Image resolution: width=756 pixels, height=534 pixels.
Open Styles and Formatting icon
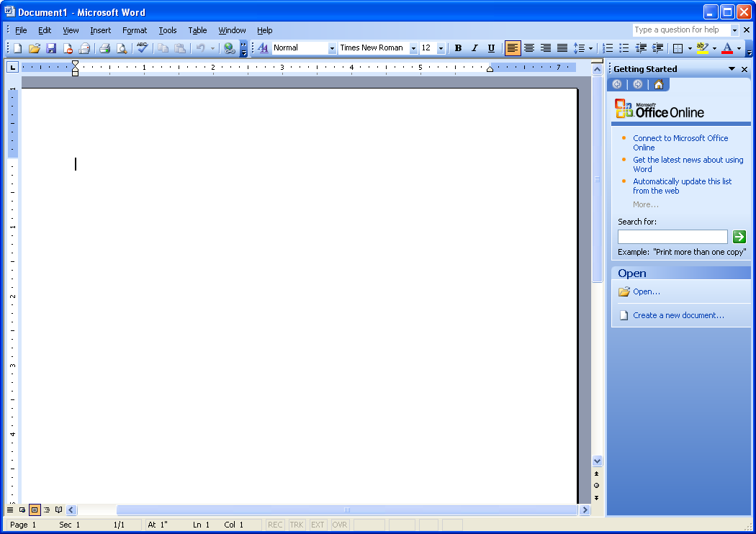point(264,48)
